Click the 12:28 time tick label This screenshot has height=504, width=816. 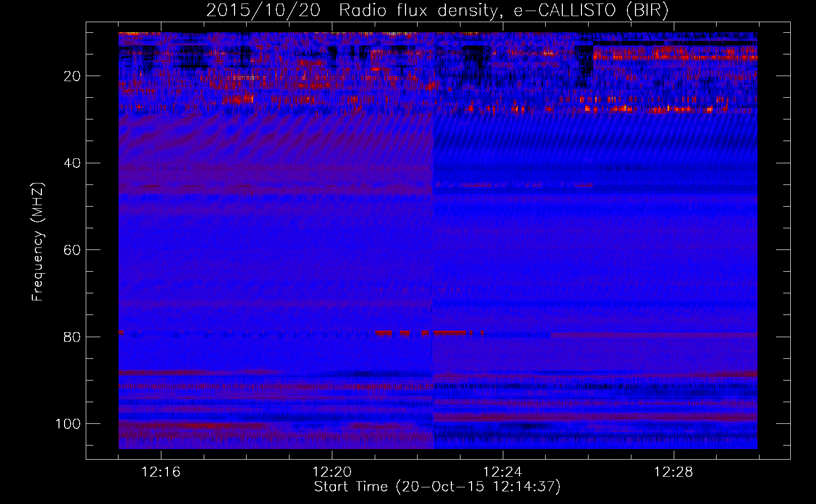[x=674, y=472]
